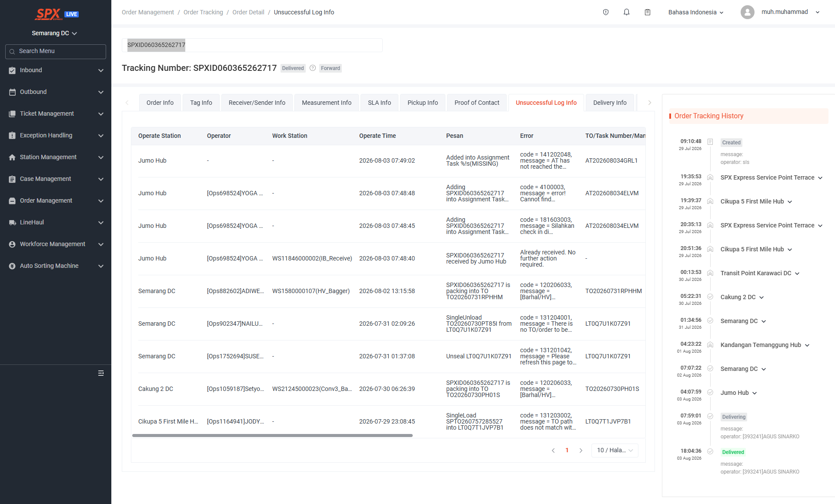Image resolution: width=835 pixels, height=504 pixels.
Task: Click the Order Management sidebar icon
Action: pyautogui.click(x=12, y=201)
